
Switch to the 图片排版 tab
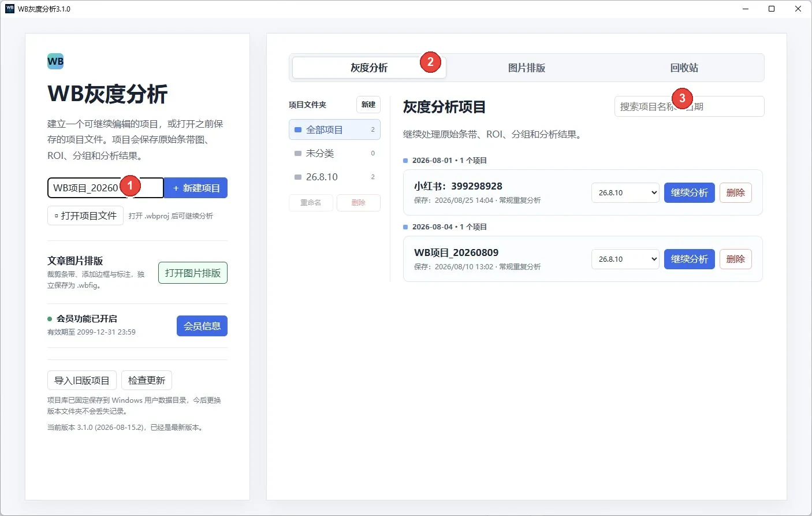527,68
